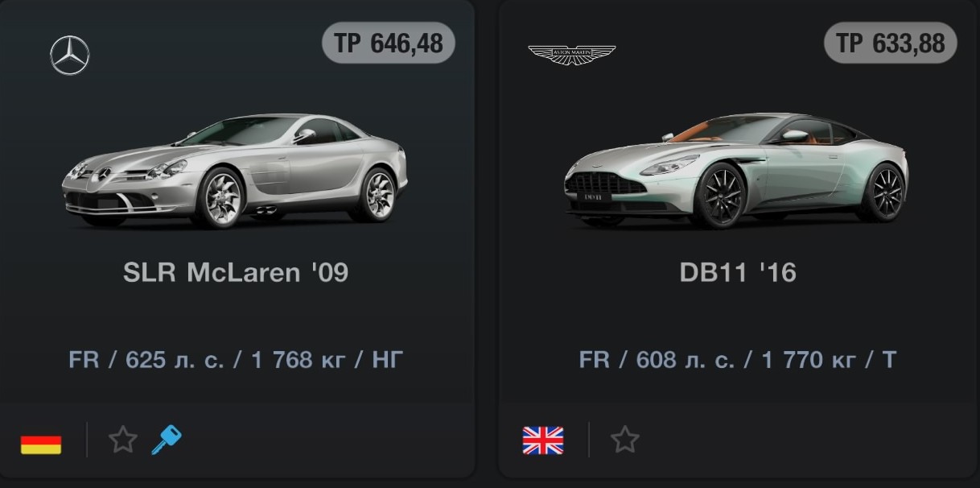This screenshot has height=488, width=980.
Task: Click the United Kingdom flag icon
Action: (543, 440)
